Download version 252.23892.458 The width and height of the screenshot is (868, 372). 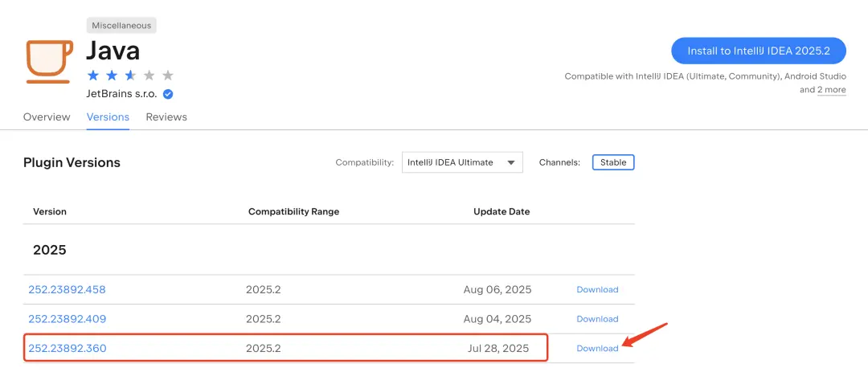(x=597, y=290)
